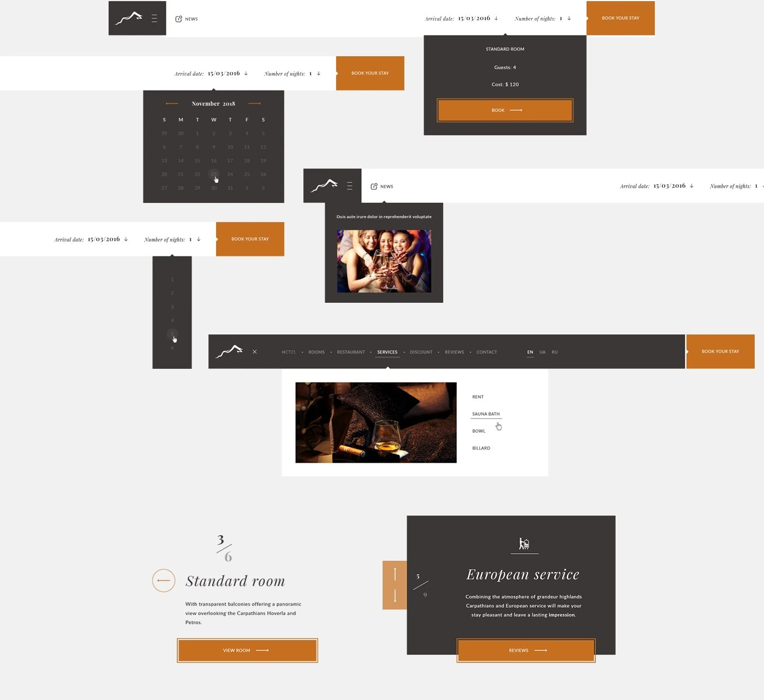
Task: Click the bellhop icon above European service
Action: [x=524, y=543]
